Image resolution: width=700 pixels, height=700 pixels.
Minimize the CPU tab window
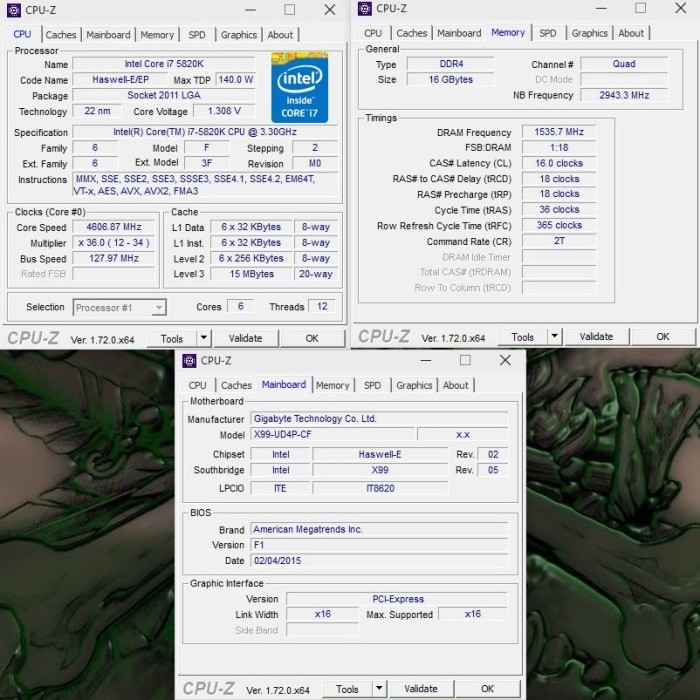[x=250, y=10]
